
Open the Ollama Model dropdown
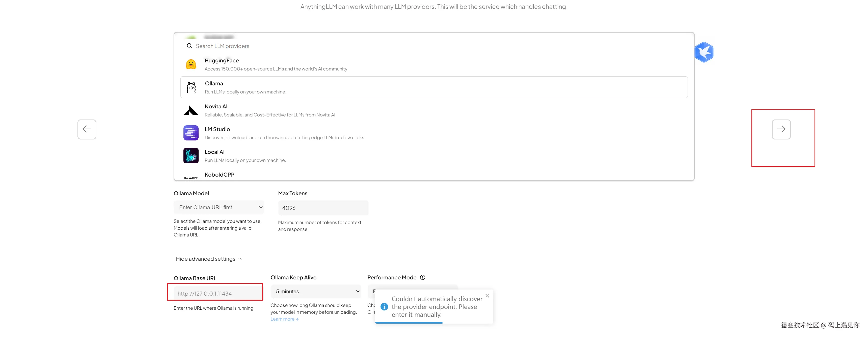[x=219, y=207]
